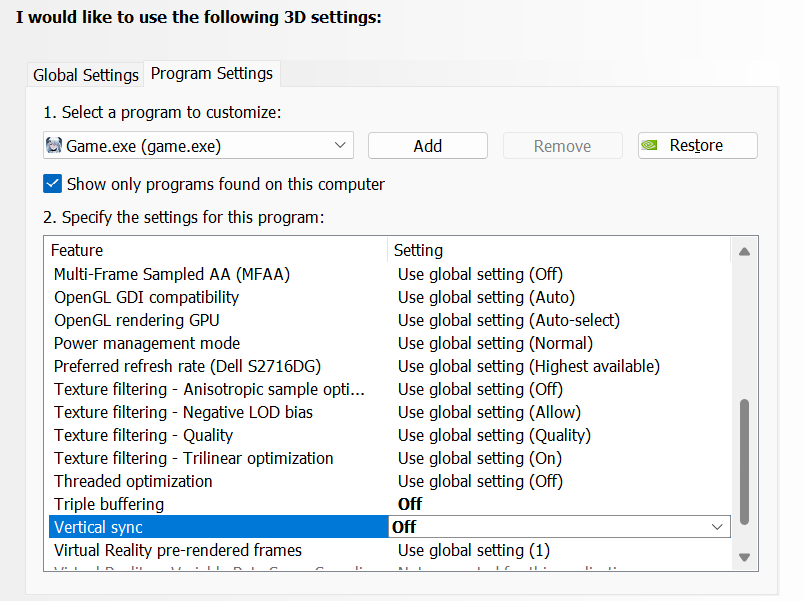The width and height of the screenshot is (804, 601).
Task: Click Use global setting (Auto-select) value
Action: pyautogui.click(x=509, y=320)
